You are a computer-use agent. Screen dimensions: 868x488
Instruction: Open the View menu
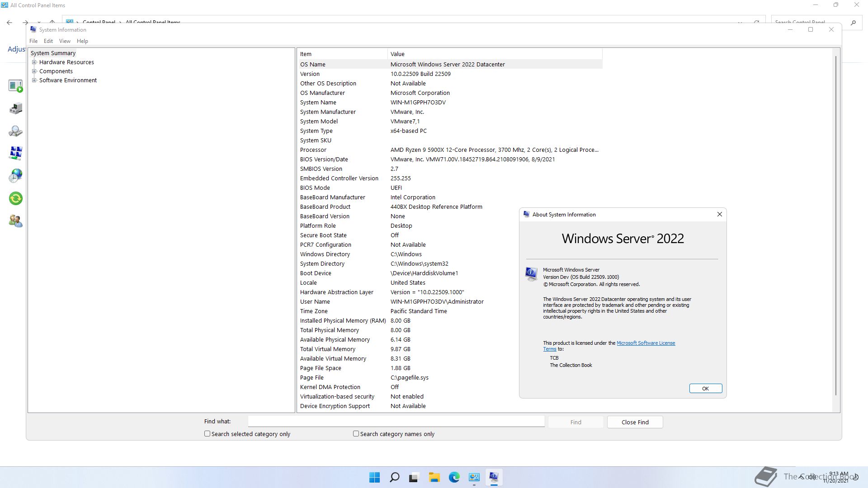pyautogui.click(x=65, y=41)
